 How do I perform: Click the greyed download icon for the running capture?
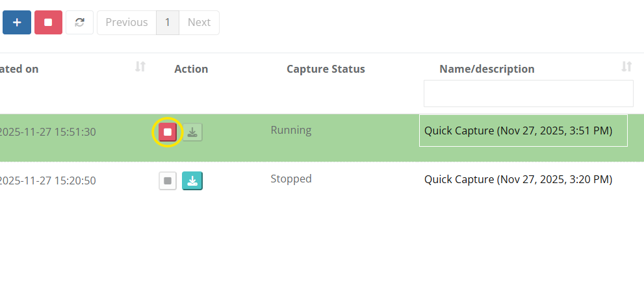point(192,132)
